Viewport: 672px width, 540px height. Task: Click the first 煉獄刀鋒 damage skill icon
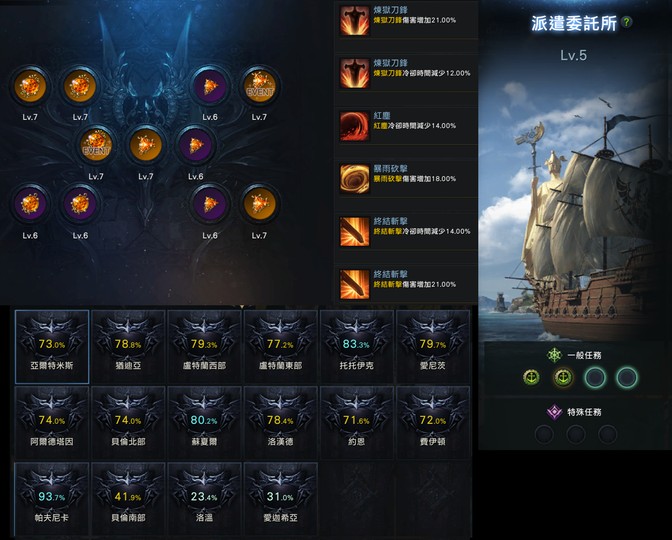354,20
